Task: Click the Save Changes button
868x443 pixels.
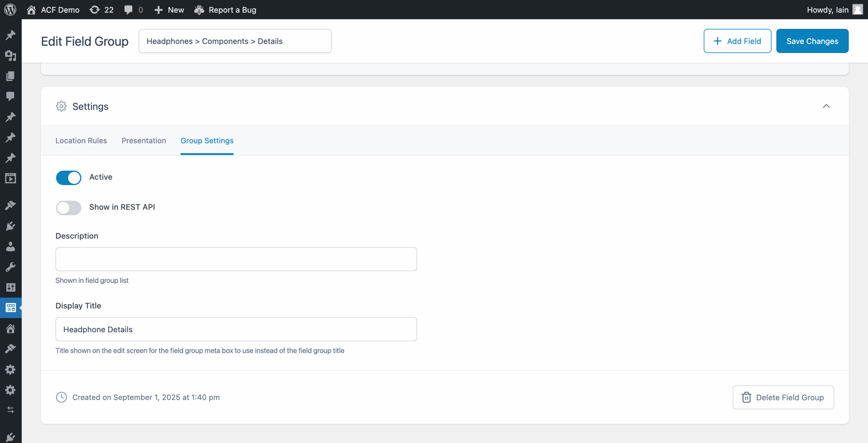Action: pyautogui.click(x=812, y=41)
